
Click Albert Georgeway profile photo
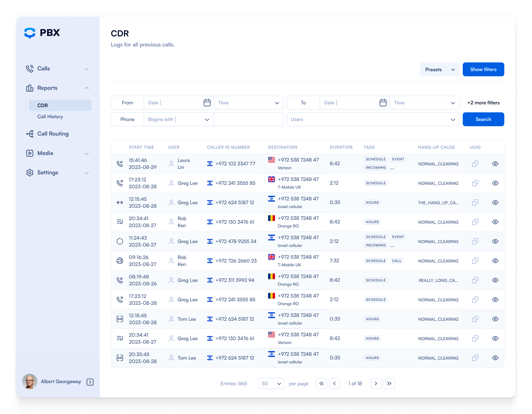coord(30,381)
